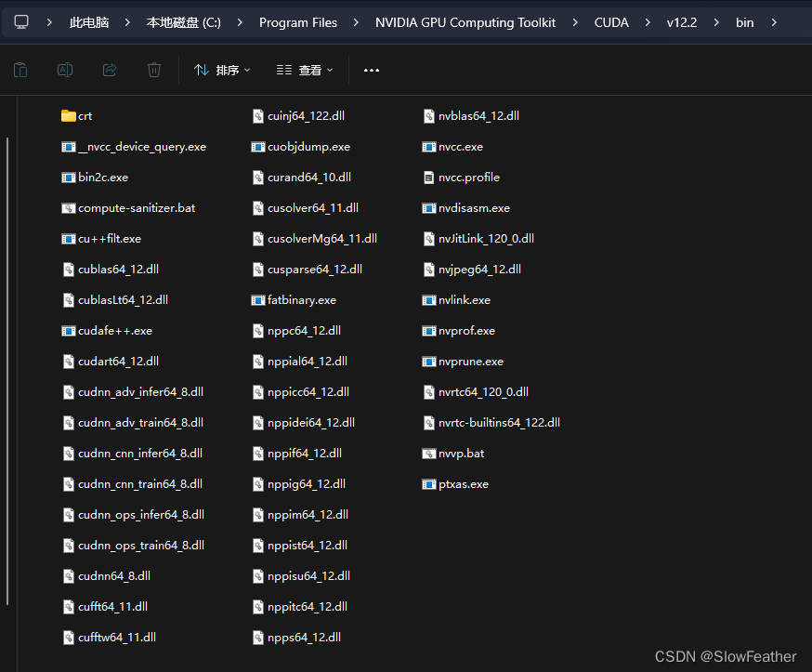Select file name cudart64_12.dll
The height and width of the screenshot is (672, 812).
[118, 362]
